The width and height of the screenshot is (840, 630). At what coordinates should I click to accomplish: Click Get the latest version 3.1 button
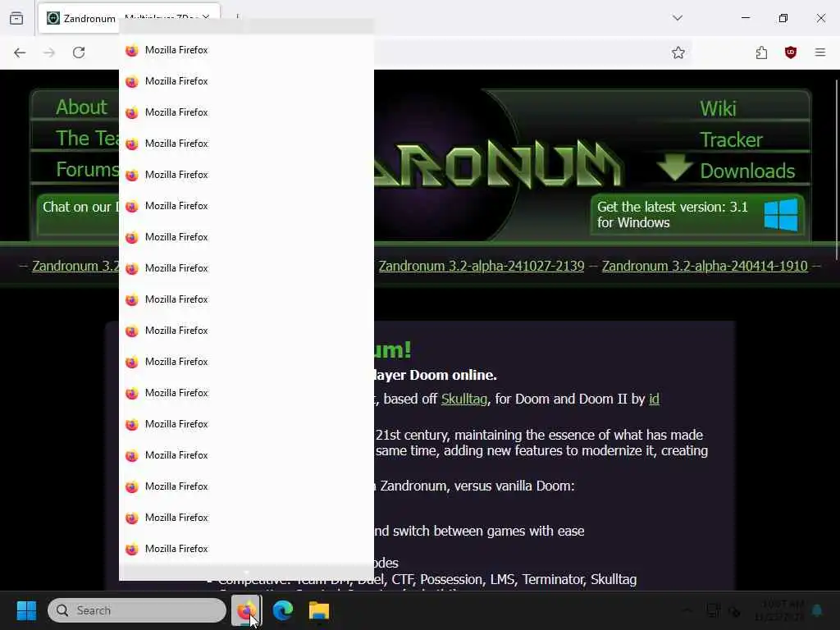tap(697, 215)
